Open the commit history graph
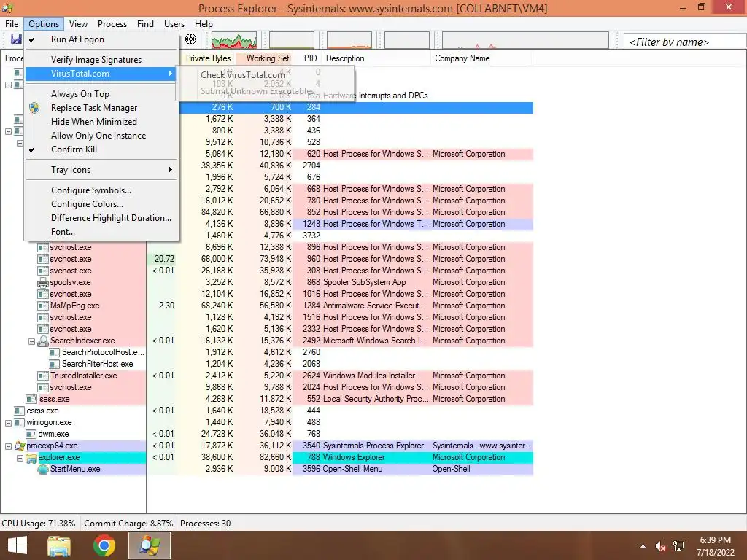Viewport: 747px width, 560px height. tap(292, 40)
